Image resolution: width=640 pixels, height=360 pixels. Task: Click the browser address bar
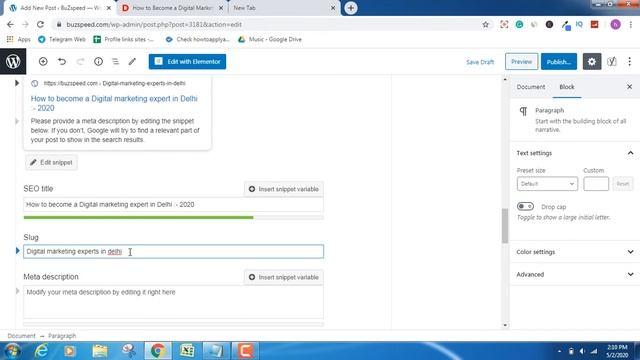pyautogui.click(x=269, y=24)
